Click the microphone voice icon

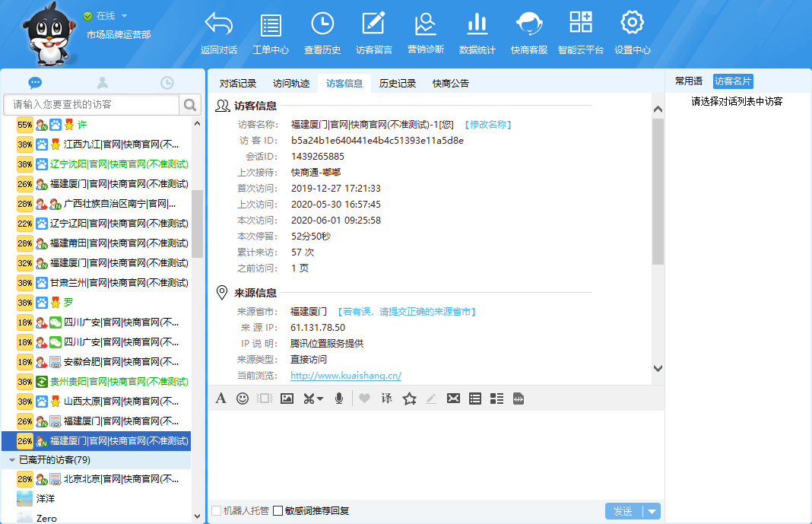click(x=338, y=399)
